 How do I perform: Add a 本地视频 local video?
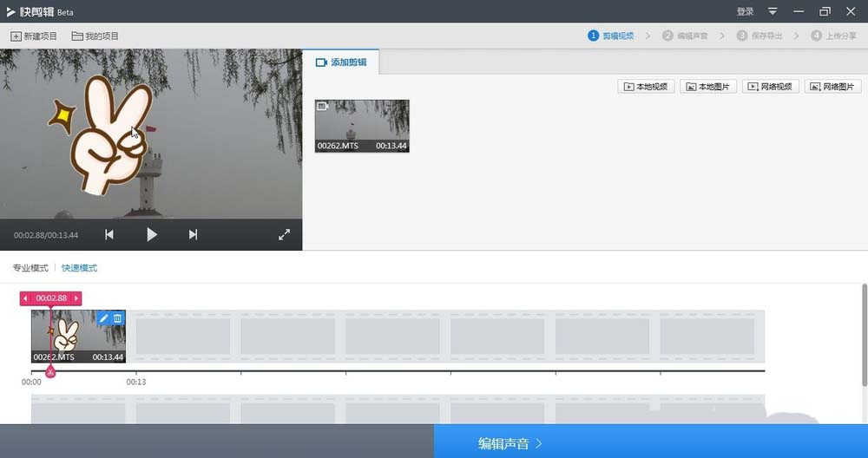tap(646, 86)
